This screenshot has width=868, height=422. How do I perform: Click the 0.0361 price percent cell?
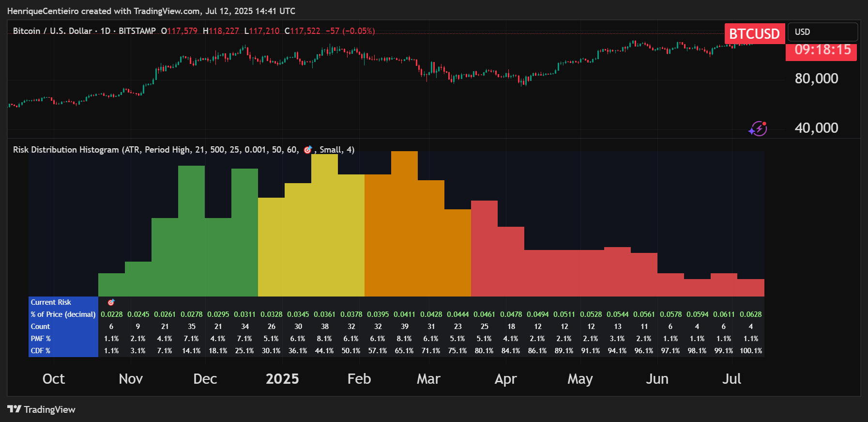(324, 314)
